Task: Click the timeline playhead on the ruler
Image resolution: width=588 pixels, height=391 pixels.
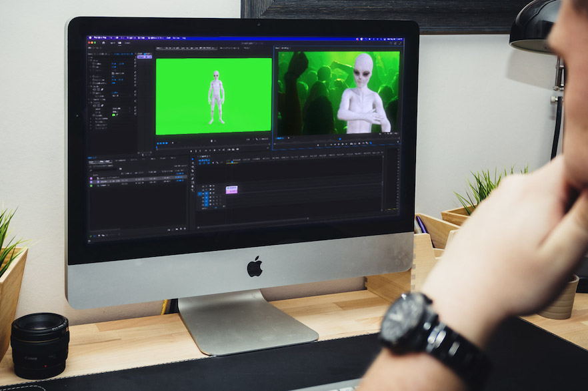Action: point(232,161)
